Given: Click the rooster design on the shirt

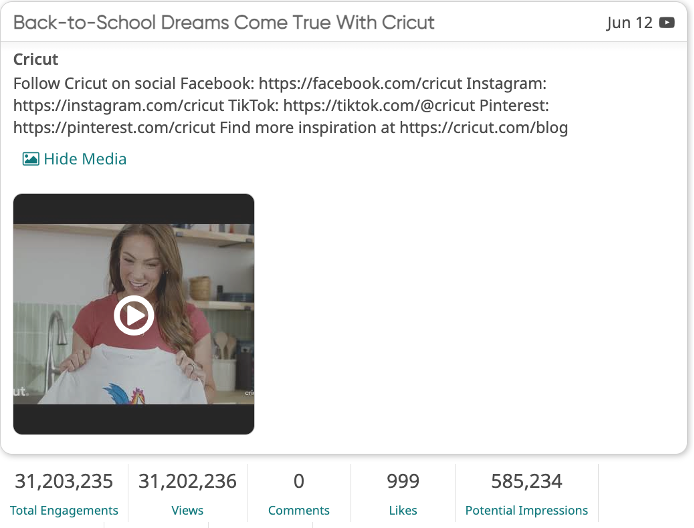Looking at the screenshot, I should click(x=125, y=393).
